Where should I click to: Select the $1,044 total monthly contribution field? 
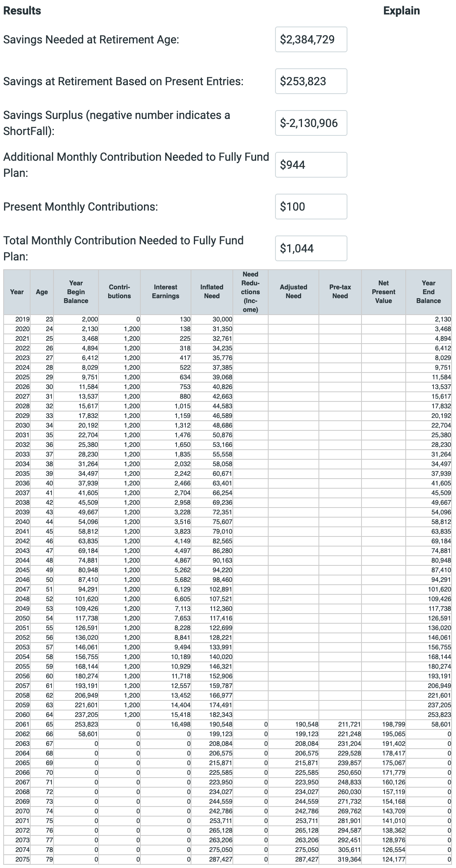click(311, 248)
